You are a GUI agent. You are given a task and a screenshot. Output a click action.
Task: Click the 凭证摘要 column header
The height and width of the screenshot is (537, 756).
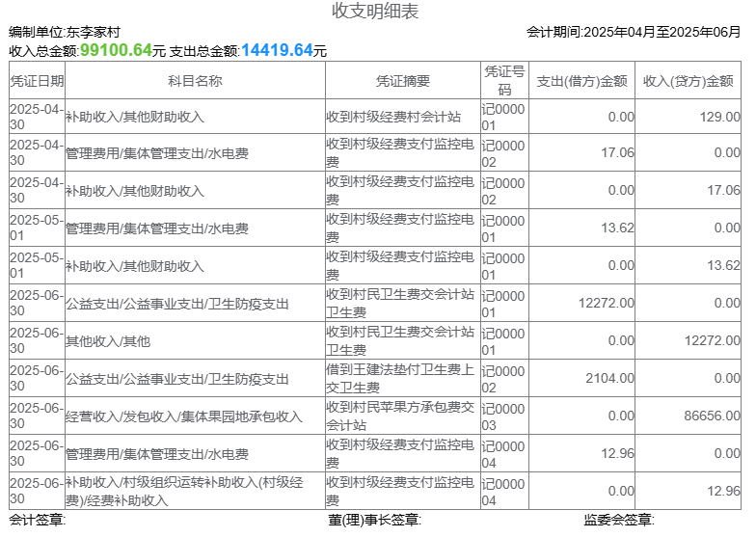[x=402, y=81]
